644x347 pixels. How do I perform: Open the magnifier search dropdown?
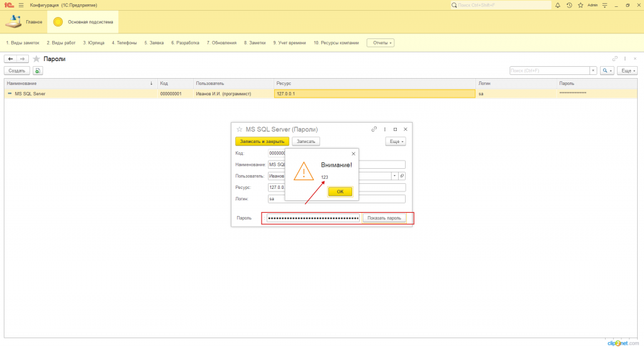(x=607, y=71)
